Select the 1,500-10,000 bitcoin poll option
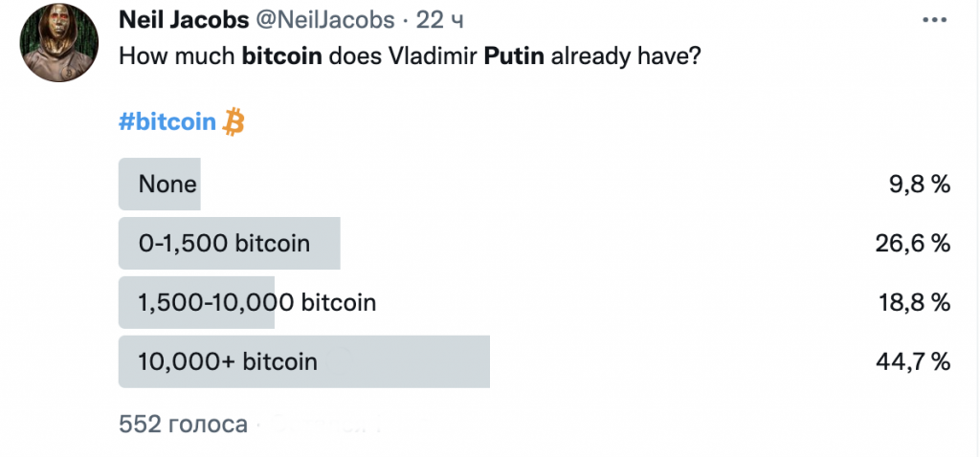Viewport: 980px width, 457px height. pyautogui.click(x=534, y=302)
